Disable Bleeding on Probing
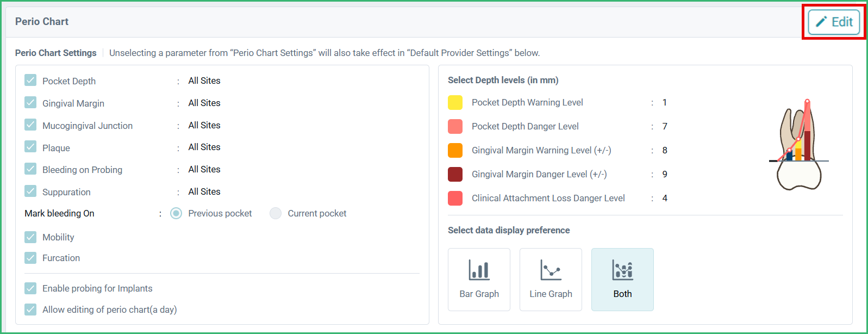This screenshot has height=334, width=868. pos(30,169)
